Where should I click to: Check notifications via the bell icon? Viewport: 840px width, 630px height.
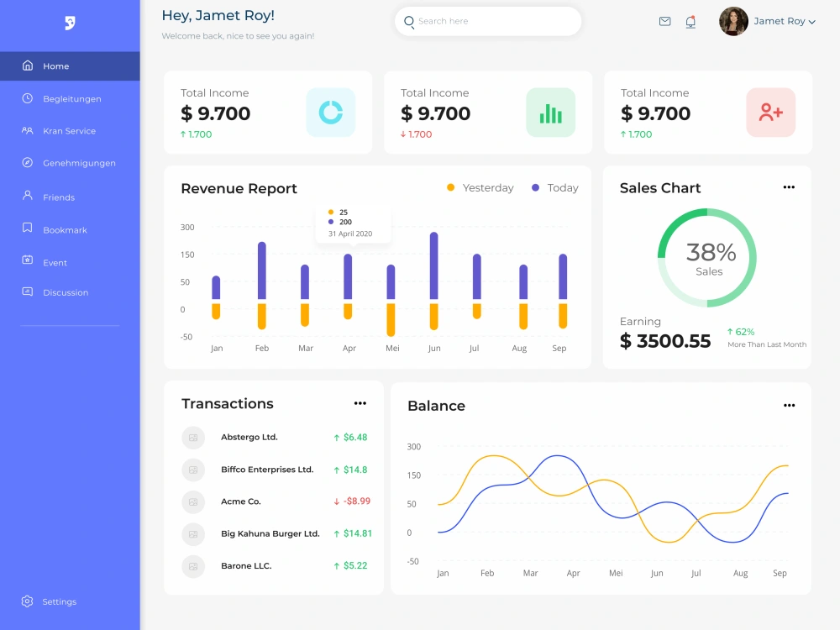click(x=690, y=21)
